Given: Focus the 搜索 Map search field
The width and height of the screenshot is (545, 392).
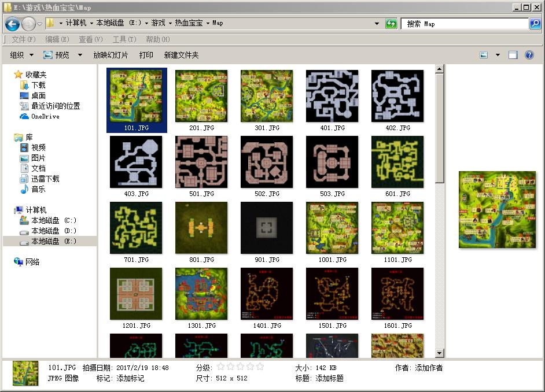Looking at the screenshot, I should click(x=465, y=24).
